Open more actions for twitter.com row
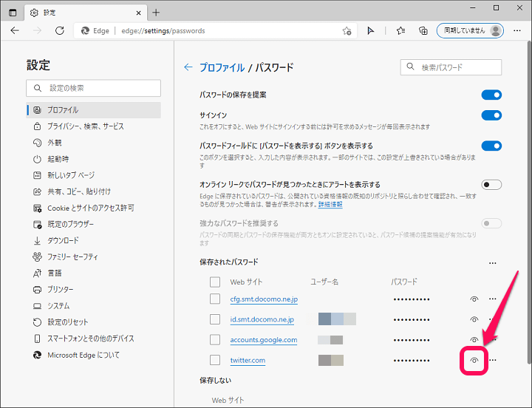Image resolution: width=532 pixels, height=408 pixels. tap(493, 360)
